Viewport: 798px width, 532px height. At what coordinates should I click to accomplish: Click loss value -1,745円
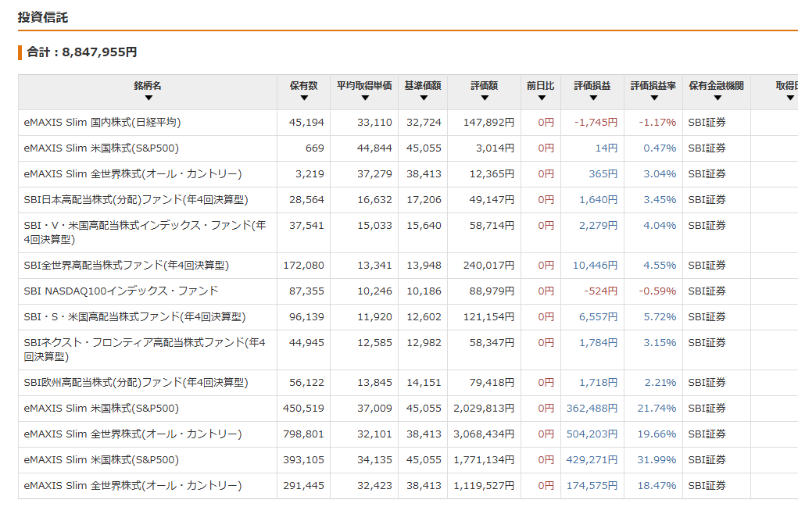pyautogui.click(x=596, y=123)
